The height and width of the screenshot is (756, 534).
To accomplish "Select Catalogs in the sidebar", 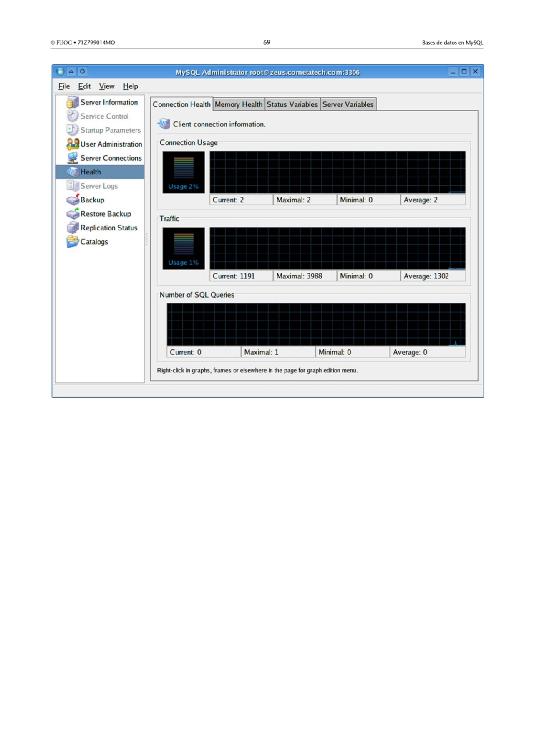I will [94, 242].
